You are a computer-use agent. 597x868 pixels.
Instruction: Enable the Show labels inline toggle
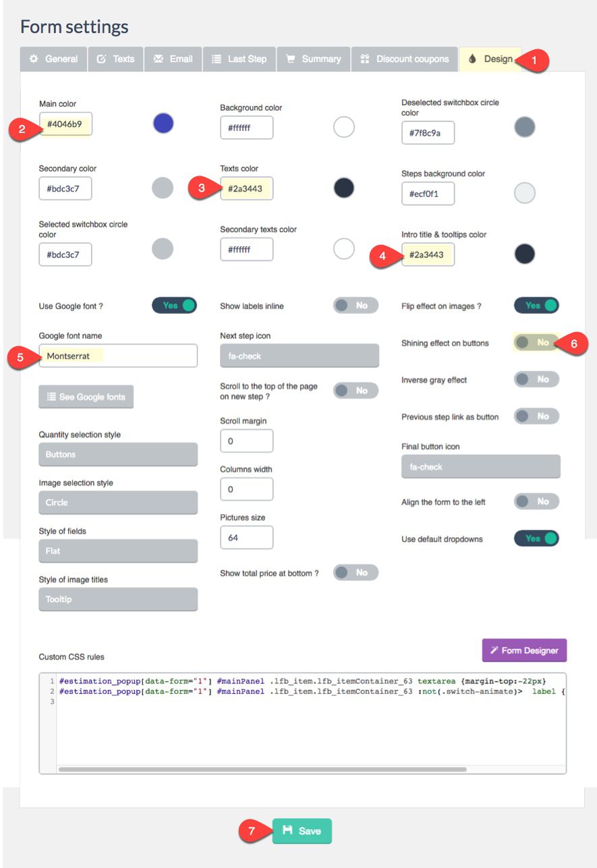[356, 305]
